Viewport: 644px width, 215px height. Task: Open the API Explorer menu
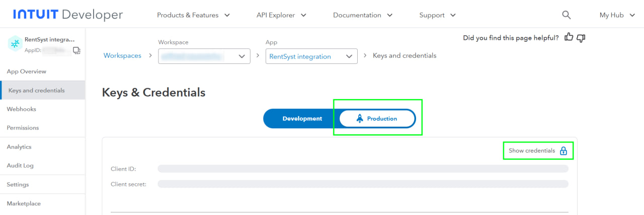(281, 15)
